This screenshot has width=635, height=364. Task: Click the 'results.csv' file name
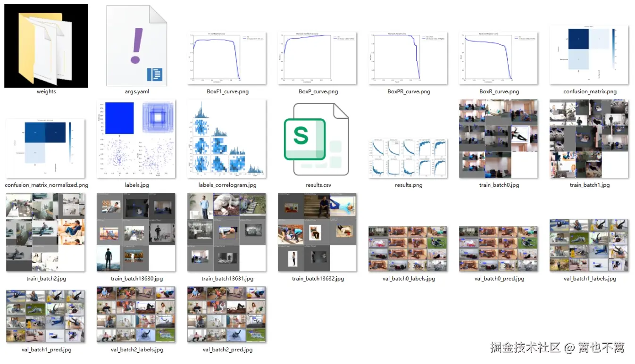point(318,185)
